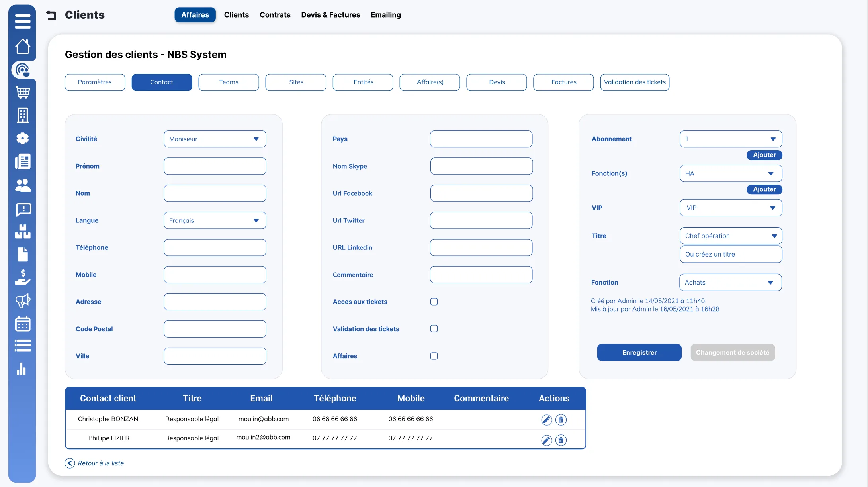Click the Enregistrer button

639,352
